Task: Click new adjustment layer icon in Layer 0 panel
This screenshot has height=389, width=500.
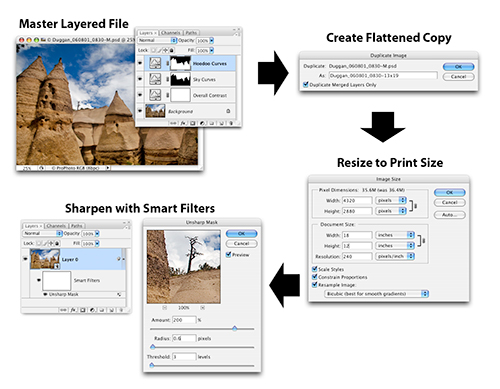Action: tap(92, 310)
